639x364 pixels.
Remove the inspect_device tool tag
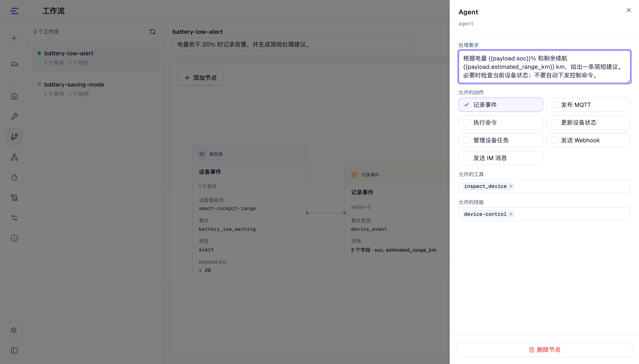511,186
